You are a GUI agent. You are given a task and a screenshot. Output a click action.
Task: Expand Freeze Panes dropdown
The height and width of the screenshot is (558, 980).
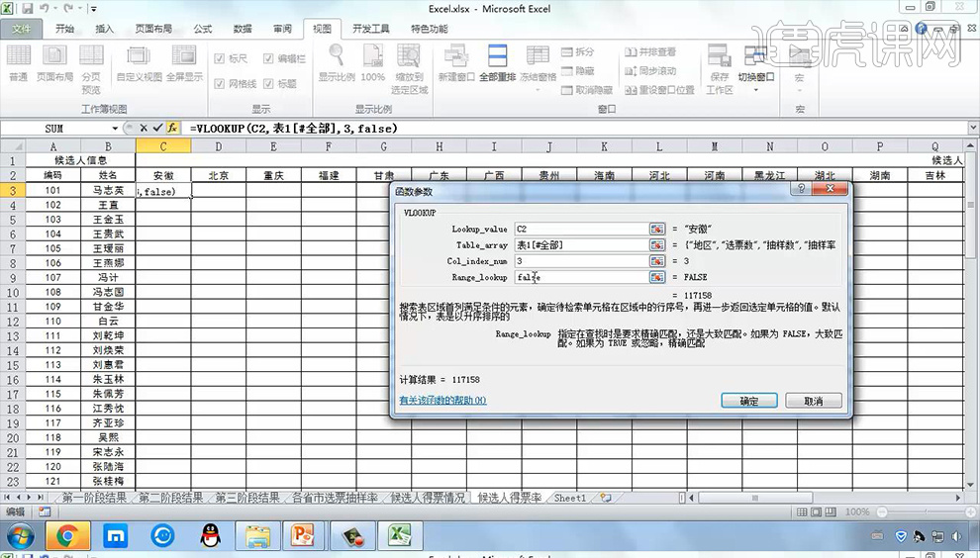(538, 90)
